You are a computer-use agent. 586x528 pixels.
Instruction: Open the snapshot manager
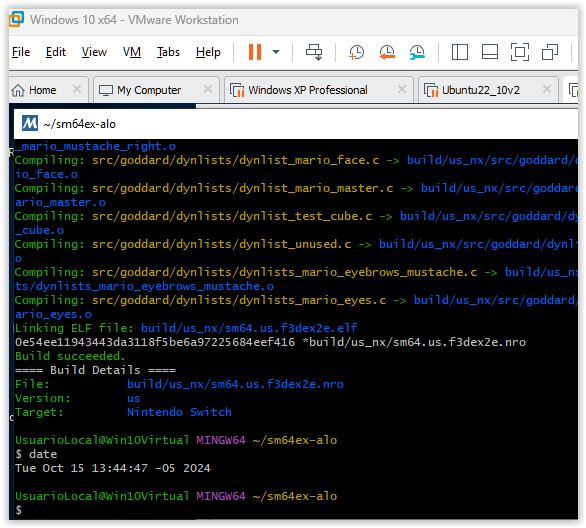(x=417, y=52)
